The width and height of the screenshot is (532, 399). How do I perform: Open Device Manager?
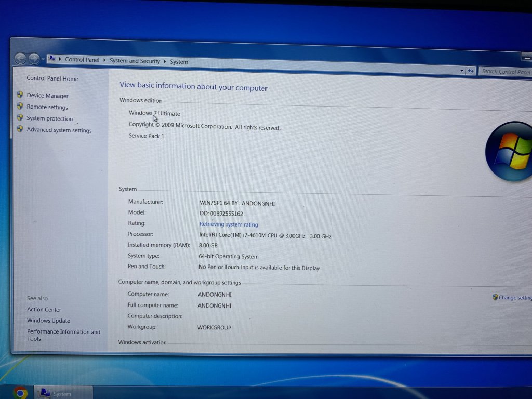[47, 96]
